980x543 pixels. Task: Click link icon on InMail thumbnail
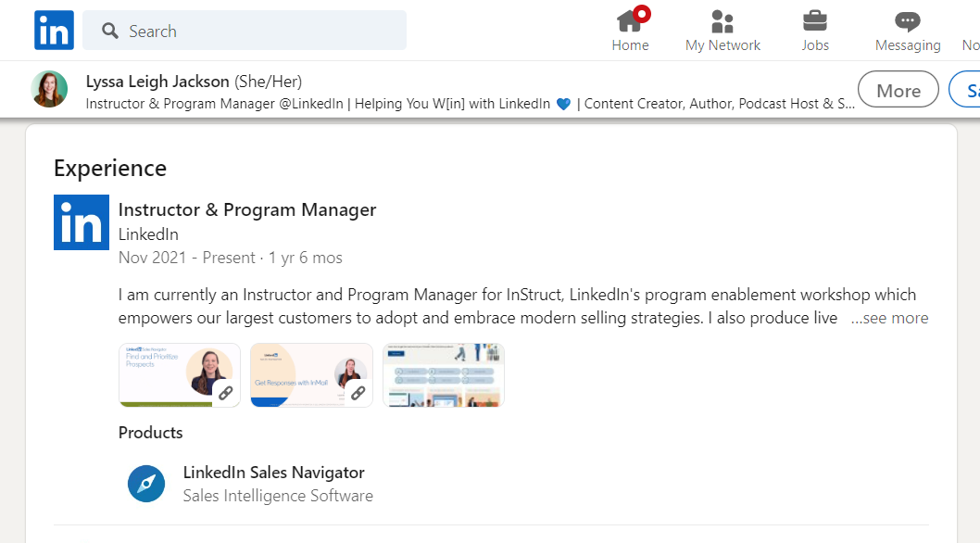click(358, 393)
